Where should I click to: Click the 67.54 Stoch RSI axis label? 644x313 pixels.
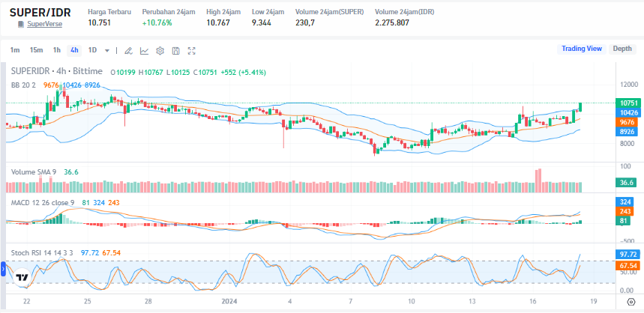point(628,266)
